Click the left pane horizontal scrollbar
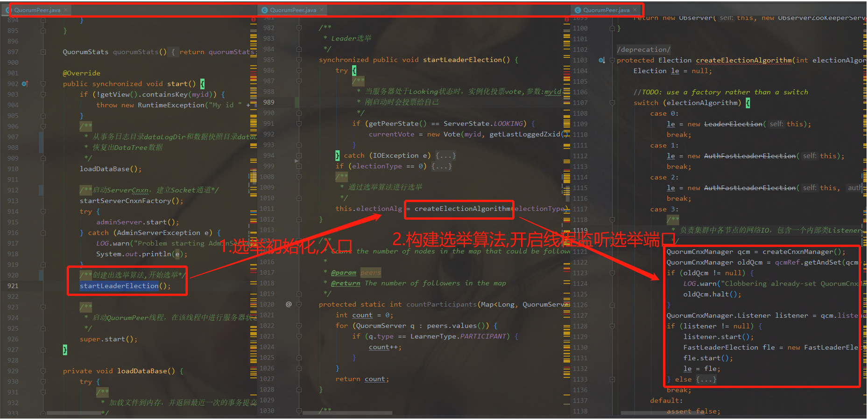 click(75, 413)
